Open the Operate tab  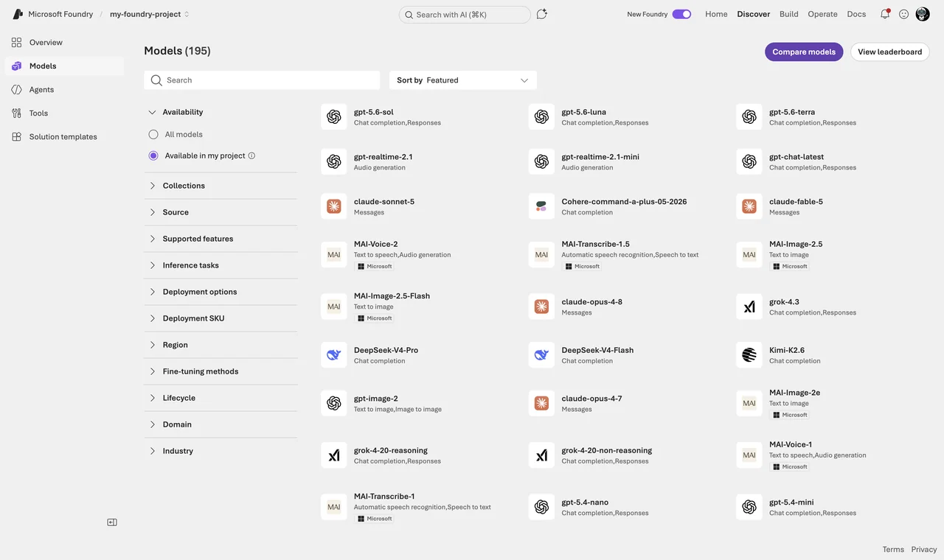tap(822, 14)
